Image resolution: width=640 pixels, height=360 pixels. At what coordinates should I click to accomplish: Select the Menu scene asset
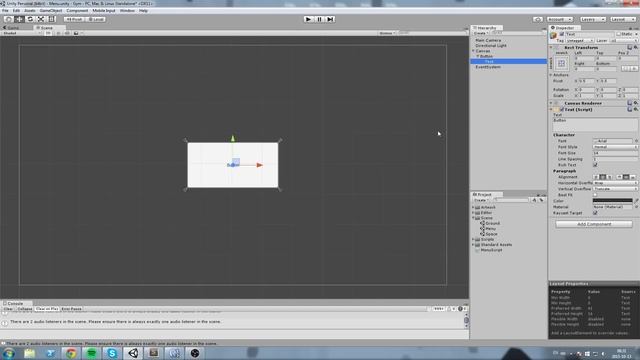tap(488, 229)
